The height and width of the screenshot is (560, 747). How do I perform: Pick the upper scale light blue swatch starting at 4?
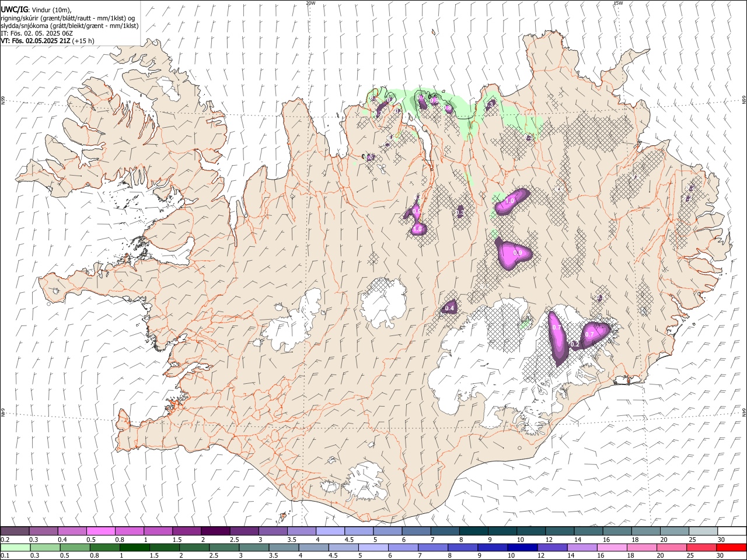[x=330, y=531]
